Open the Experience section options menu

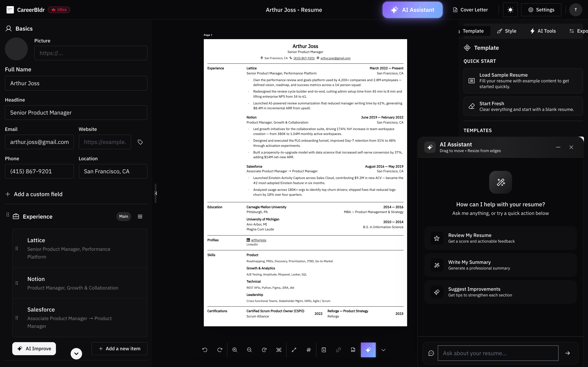pyautogui.click(x=140, y=216)
